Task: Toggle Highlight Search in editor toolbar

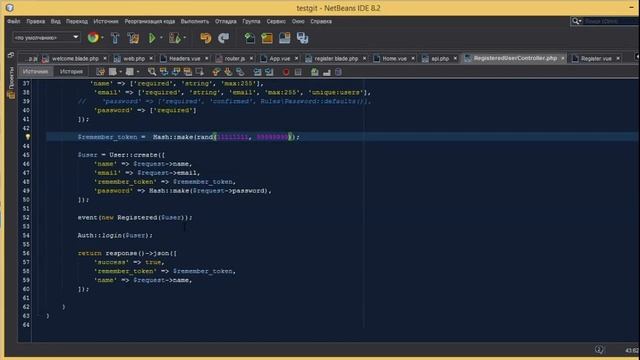Action: [188, 72]
